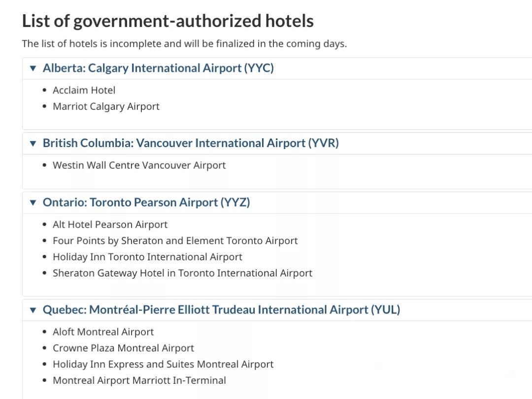Click Alberta: Calgary International Airport (YYC) heading

[158, 68]
